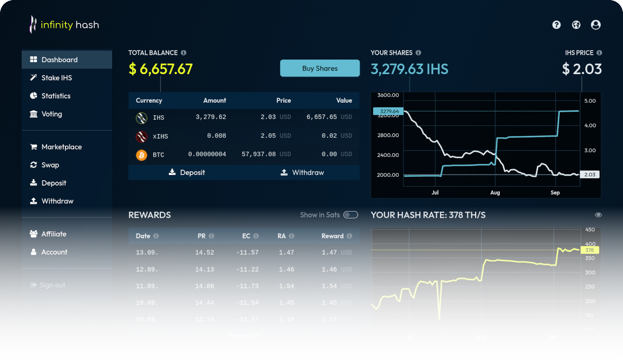Click Withdraw button below currency table
Viewport: 623px width, 364px height.
302,172
